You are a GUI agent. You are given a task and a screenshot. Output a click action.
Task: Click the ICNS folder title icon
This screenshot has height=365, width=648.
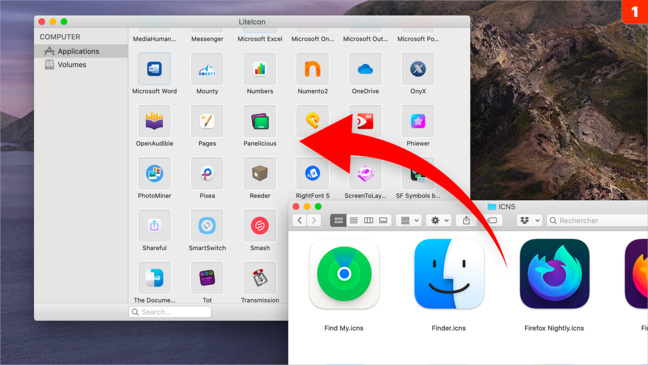click(x=492, y=207)
